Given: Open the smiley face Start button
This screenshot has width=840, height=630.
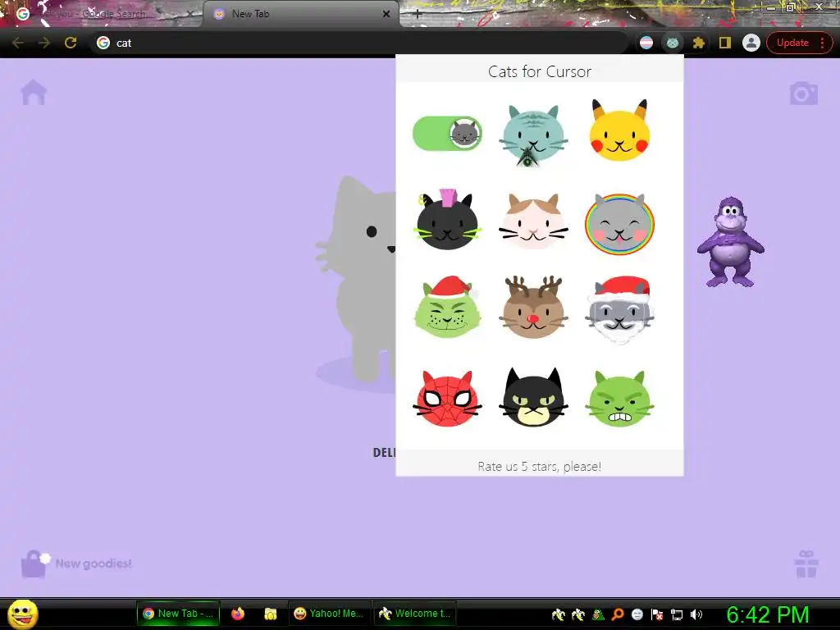Looking at the screenshot, I should tap(22, 614).
